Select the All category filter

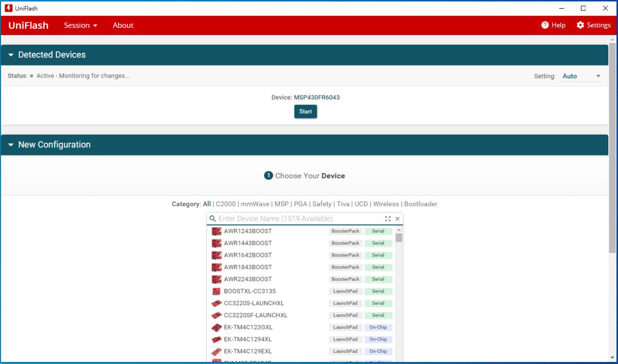point(207,204)
